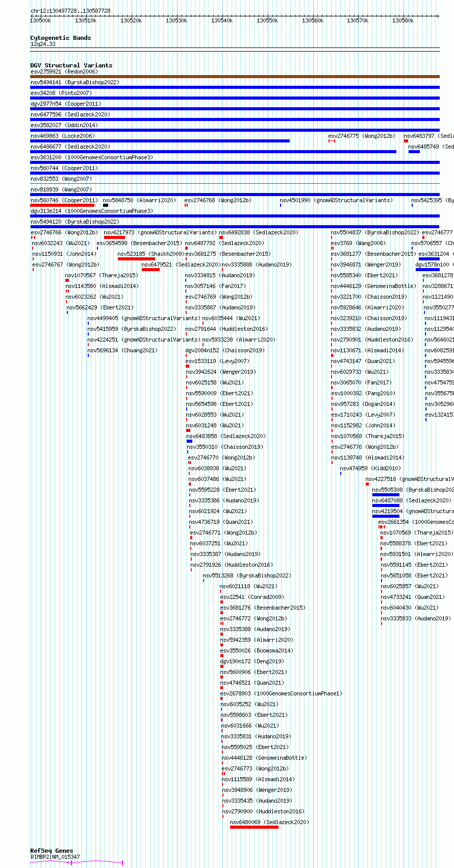Select variant nsv6487088 (Sedlazeck2020) label
454x868 pixels.
[x=412, y=500]
